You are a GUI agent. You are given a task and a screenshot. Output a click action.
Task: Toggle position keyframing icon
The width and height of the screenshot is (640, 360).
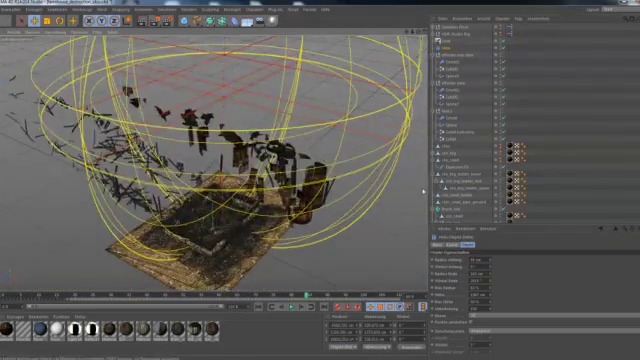coord(370,307)
